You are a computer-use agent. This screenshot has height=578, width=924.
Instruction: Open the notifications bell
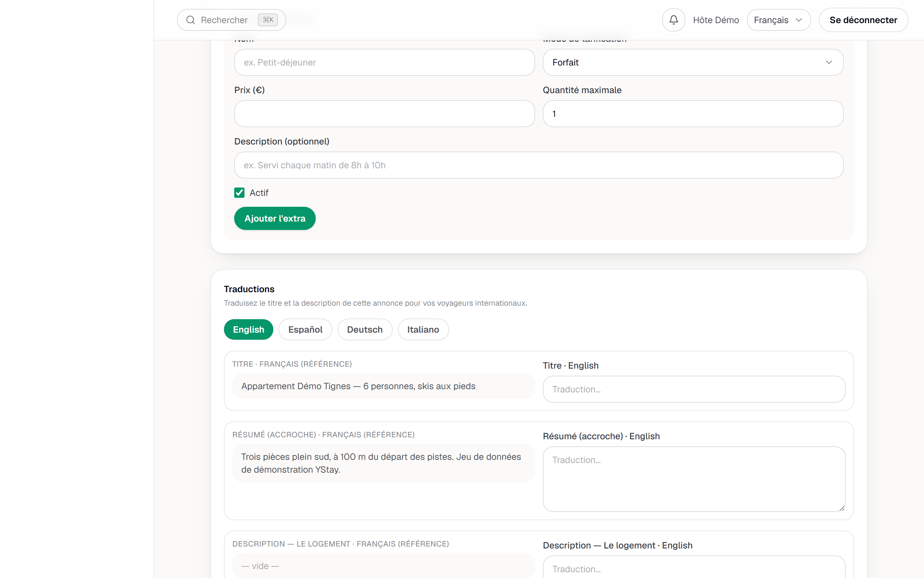(673, 20)
